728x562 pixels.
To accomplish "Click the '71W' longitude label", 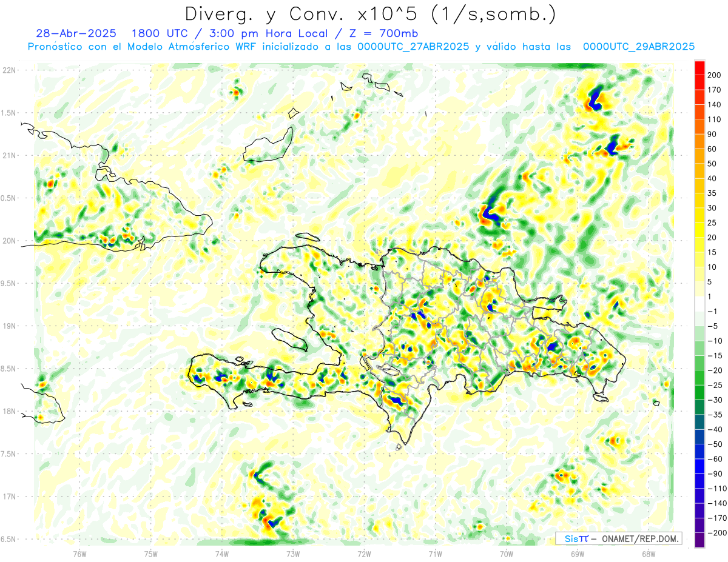I will coord(435,554).
